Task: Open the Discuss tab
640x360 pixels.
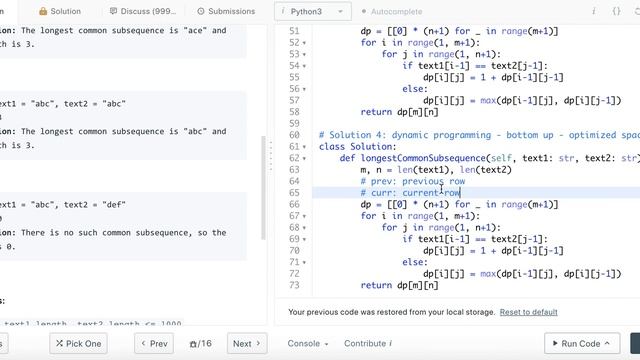Action: tap(142, 11)
